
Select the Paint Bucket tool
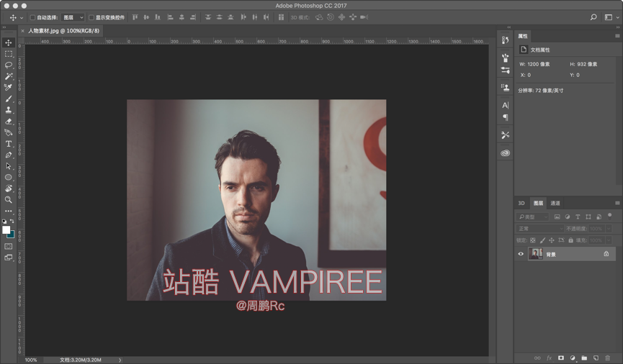[9, 132]
